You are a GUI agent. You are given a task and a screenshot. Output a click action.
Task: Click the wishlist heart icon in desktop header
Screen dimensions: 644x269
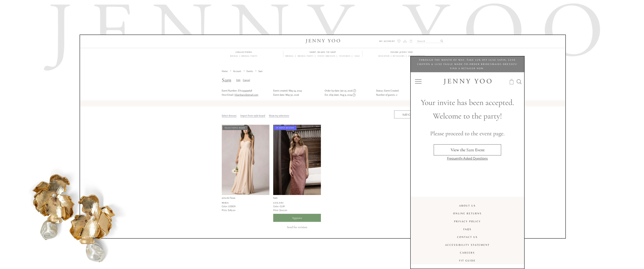399,41
